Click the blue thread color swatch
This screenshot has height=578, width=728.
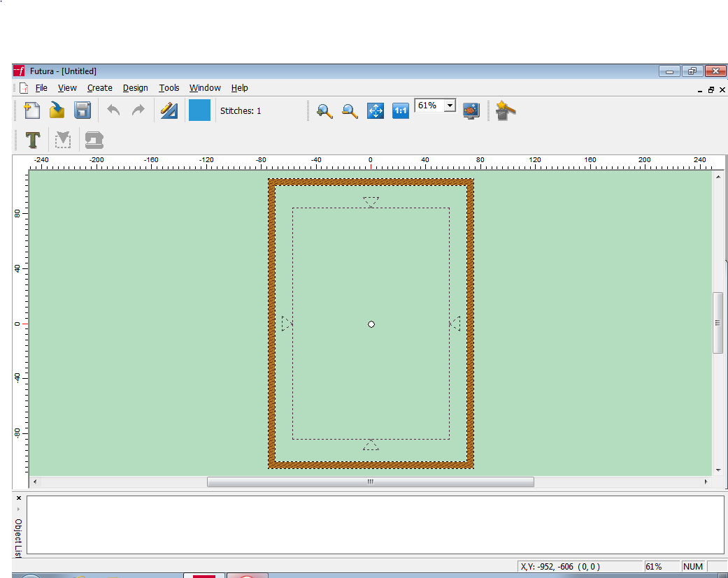coord(199,110)
